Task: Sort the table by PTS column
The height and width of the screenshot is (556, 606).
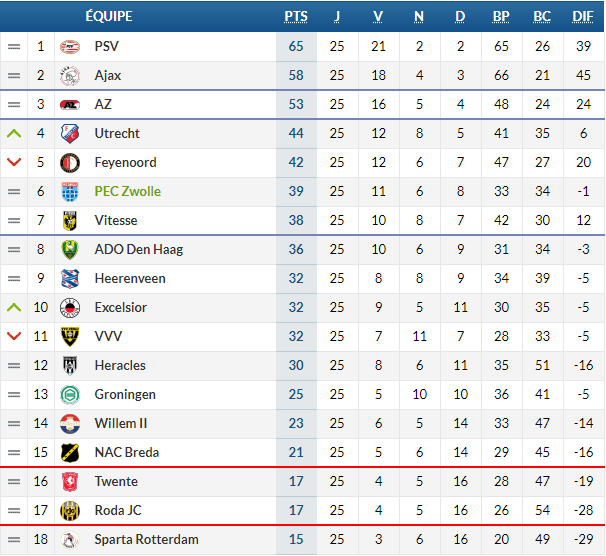Action: pos(296,16)
